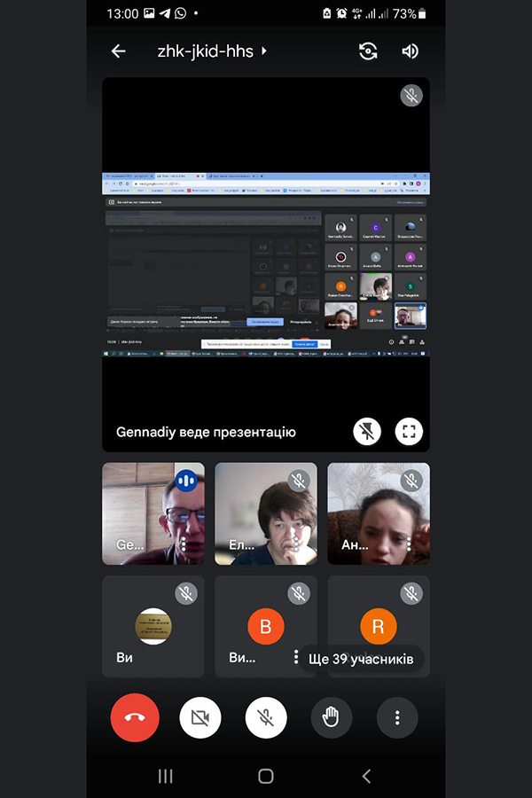Open Gennadiy's shared screen presentation

click(266, 264)
